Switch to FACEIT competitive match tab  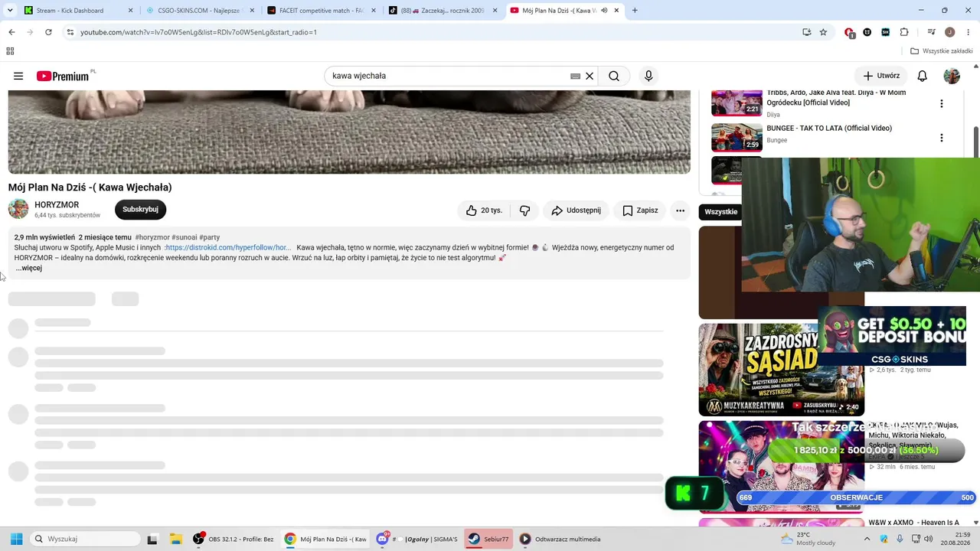pos(322,11)
